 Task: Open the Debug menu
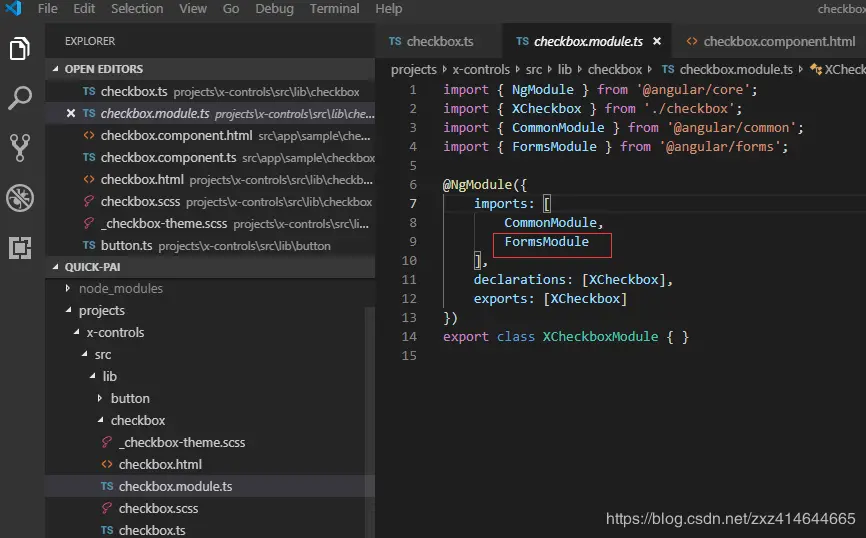click(274, 9)
